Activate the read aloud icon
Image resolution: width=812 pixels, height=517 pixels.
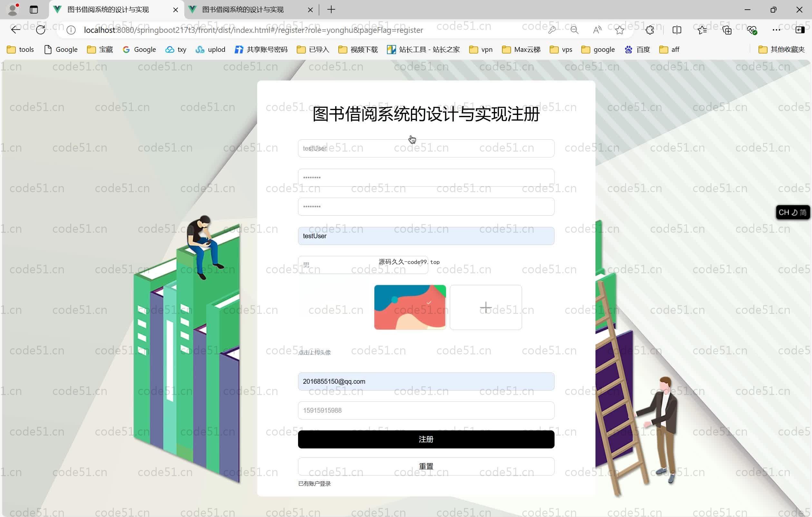coord(597,30)
